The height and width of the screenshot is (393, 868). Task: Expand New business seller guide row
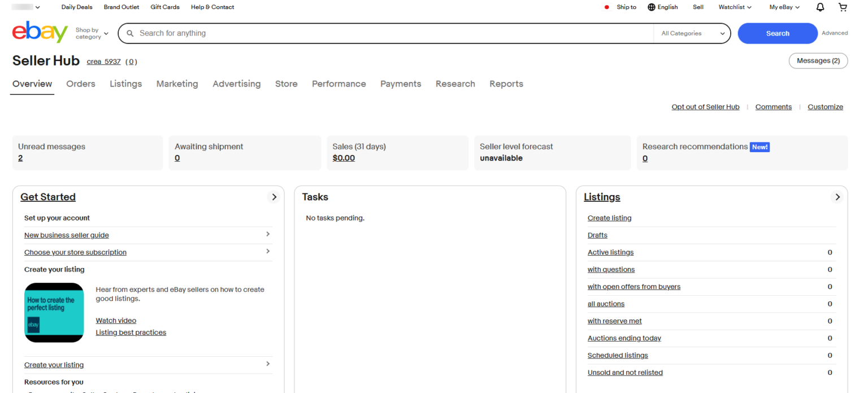pos(268,234)
